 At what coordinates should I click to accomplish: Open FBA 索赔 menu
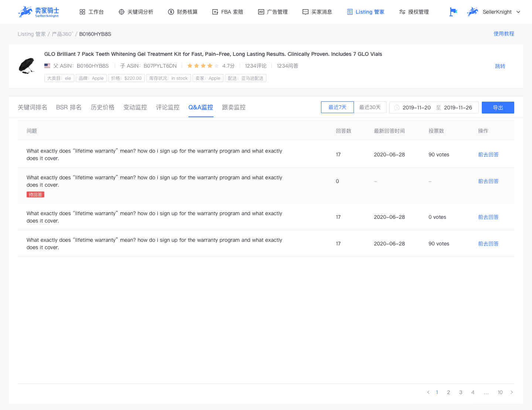(228, 12)
